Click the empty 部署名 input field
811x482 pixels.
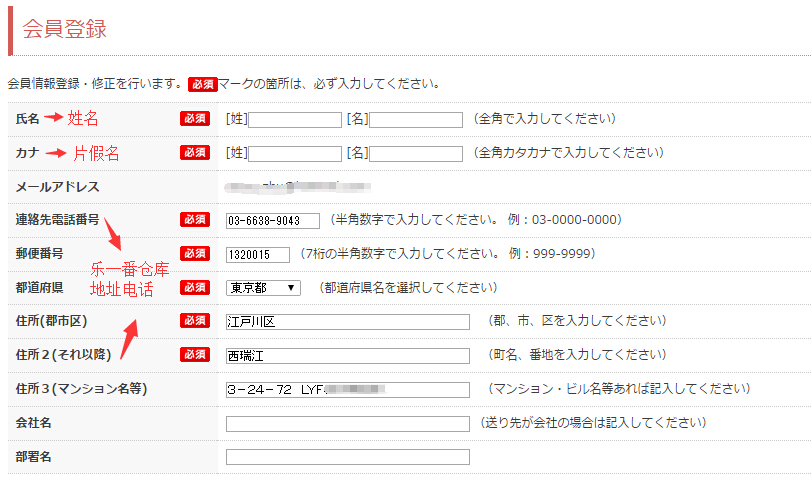click(x=347, y=457)
